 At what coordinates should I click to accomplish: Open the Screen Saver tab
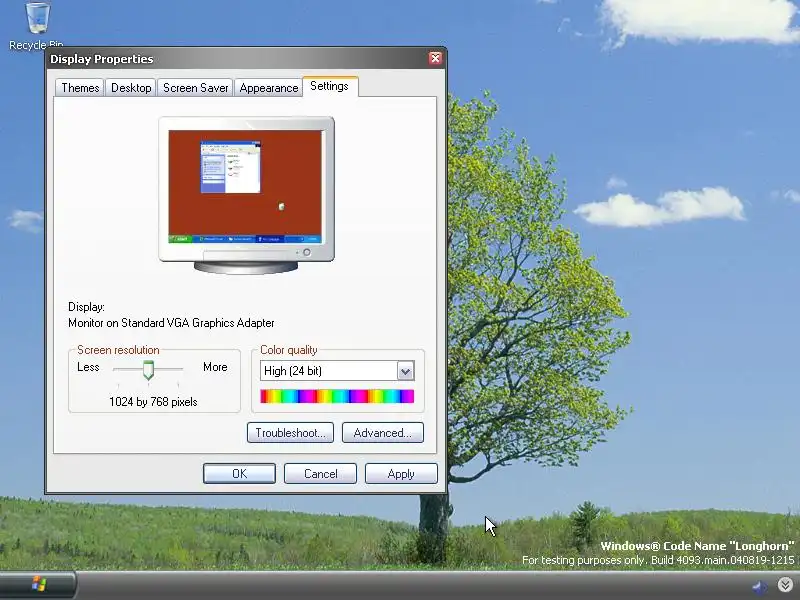point(195,88)
